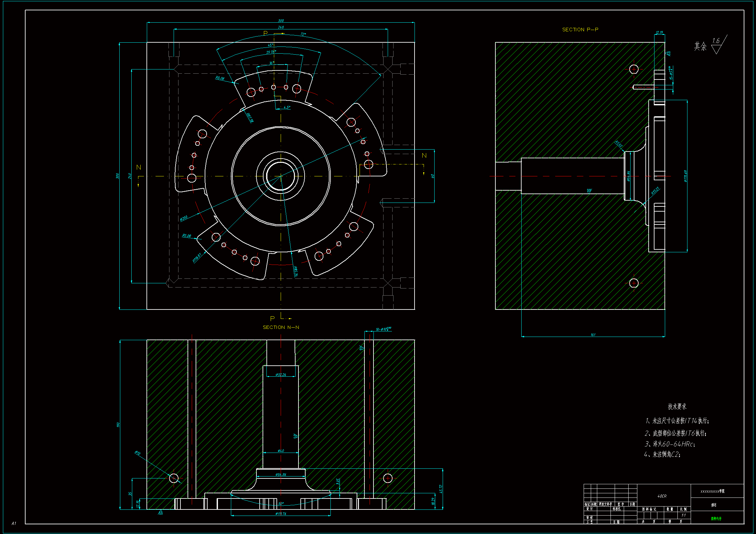
Task: Select the ø32.26 bore dimension
Action: click(x=281, y=375)
